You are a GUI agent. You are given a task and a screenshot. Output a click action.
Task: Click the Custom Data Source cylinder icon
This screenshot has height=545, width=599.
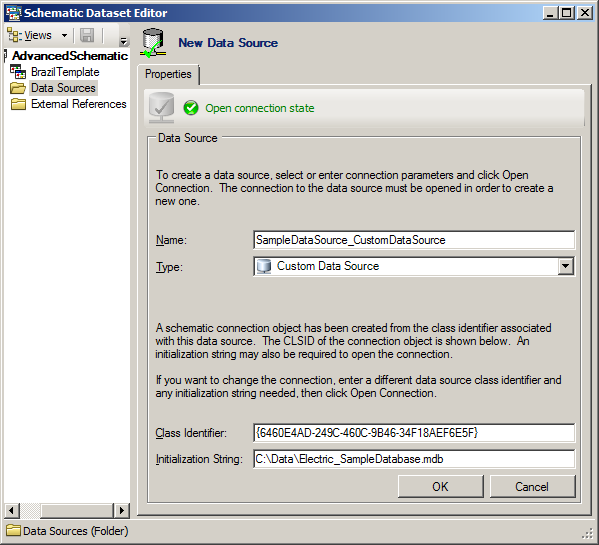pos(264,266)
